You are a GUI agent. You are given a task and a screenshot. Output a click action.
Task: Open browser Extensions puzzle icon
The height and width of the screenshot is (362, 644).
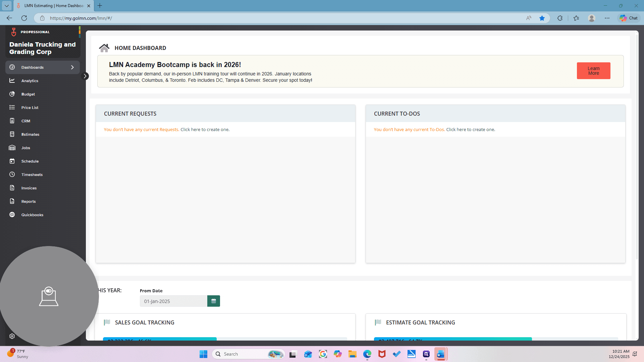(560, 18)
